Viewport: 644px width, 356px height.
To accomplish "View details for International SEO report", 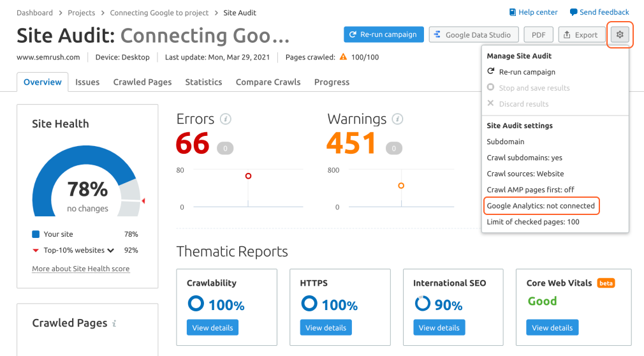I will coord(439,328).
